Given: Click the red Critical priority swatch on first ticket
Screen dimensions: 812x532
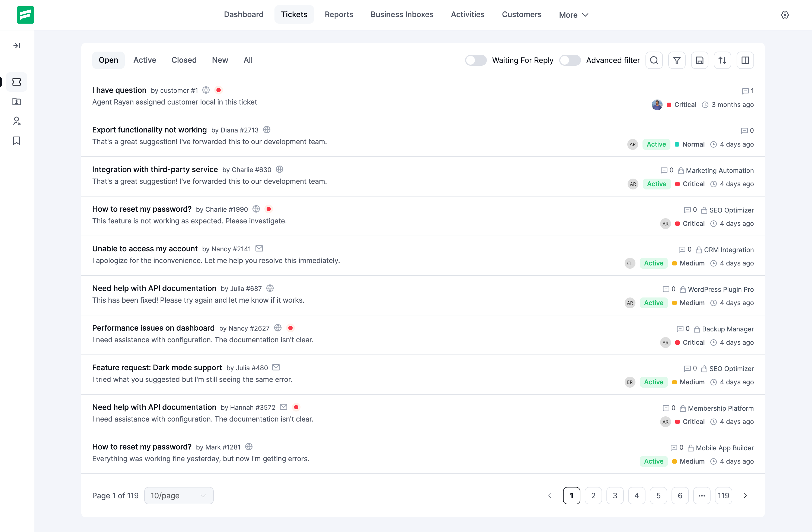Looking at the screenshot, I should click(x=669, y=105).
